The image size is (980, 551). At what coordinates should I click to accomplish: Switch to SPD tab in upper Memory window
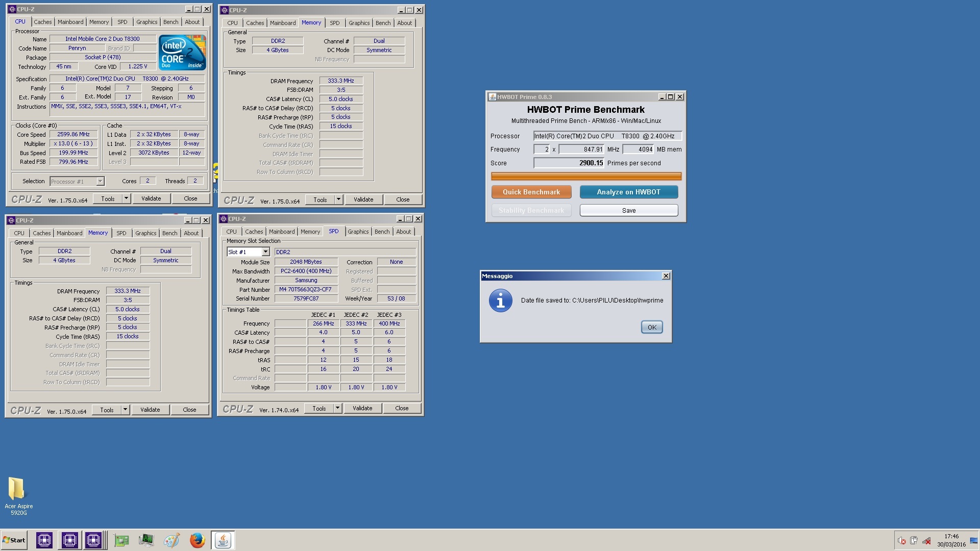pyautogui.click(x=335, y=23)
